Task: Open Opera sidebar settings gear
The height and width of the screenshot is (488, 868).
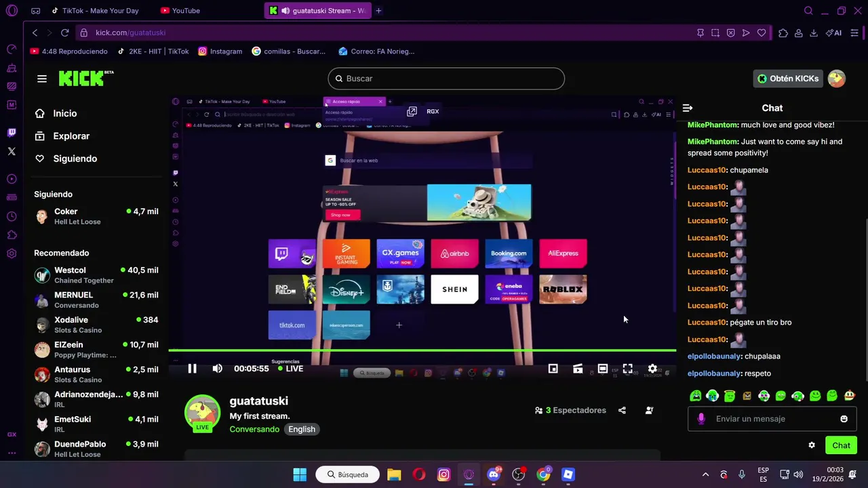Action: (x=12, y=253)
